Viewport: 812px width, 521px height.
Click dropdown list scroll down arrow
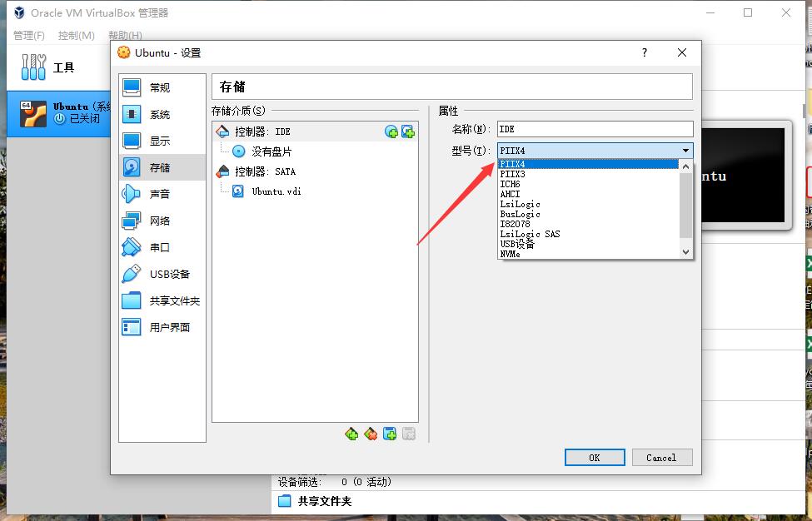[x=685, y=252]
